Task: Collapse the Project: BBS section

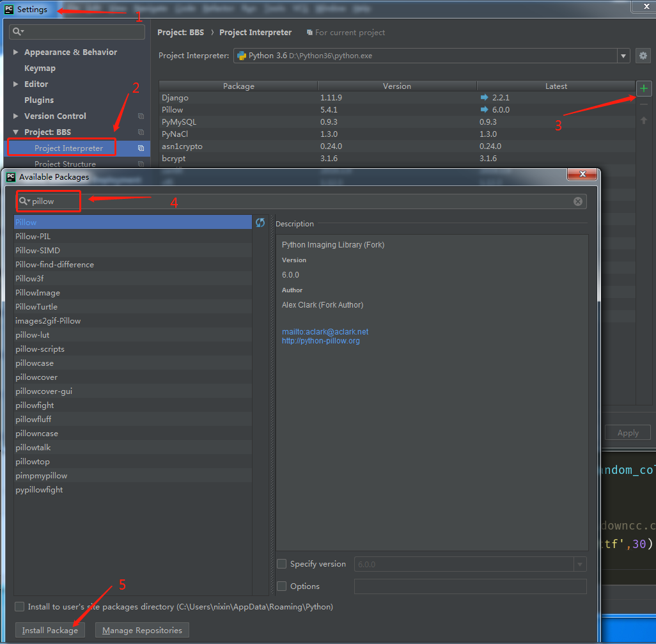Action: pyautogui.click(x=15, y=132)
